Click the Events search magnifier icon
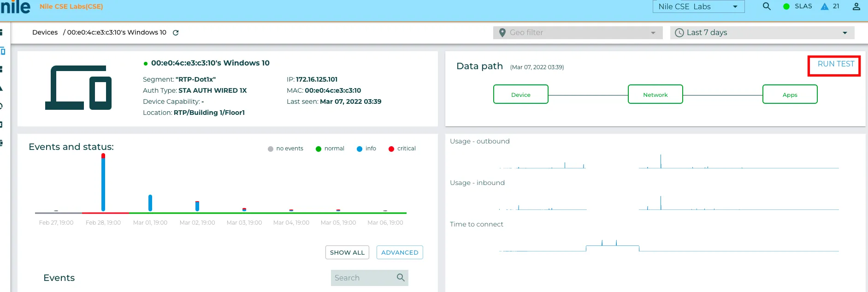This screenshot has height=292, width=868. coord(401,278)
